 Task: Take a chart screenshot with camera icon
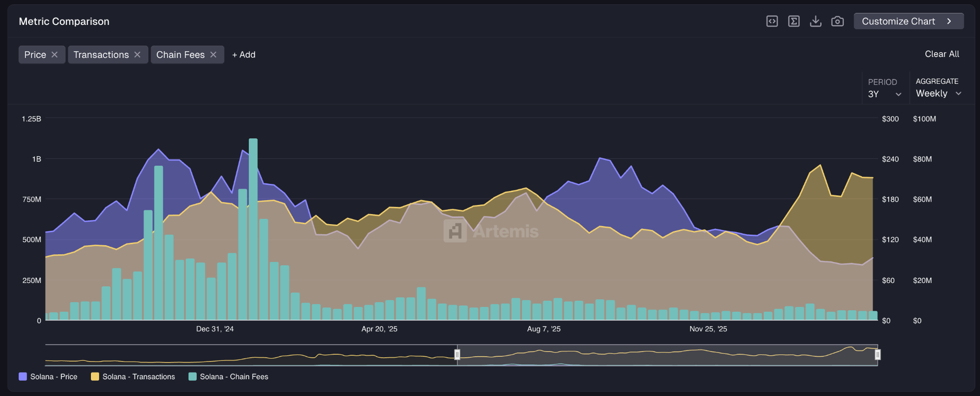pos(837,21)
